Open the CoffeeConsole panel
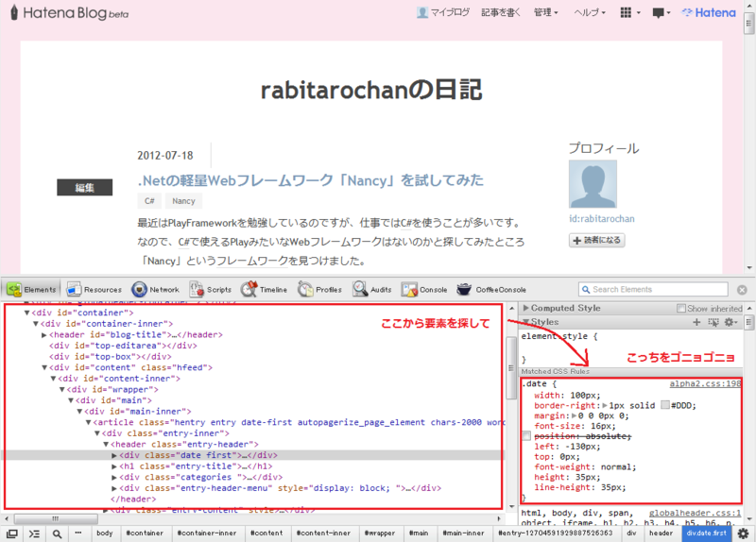This screenshot has width=756, height=542. [491, 290]
